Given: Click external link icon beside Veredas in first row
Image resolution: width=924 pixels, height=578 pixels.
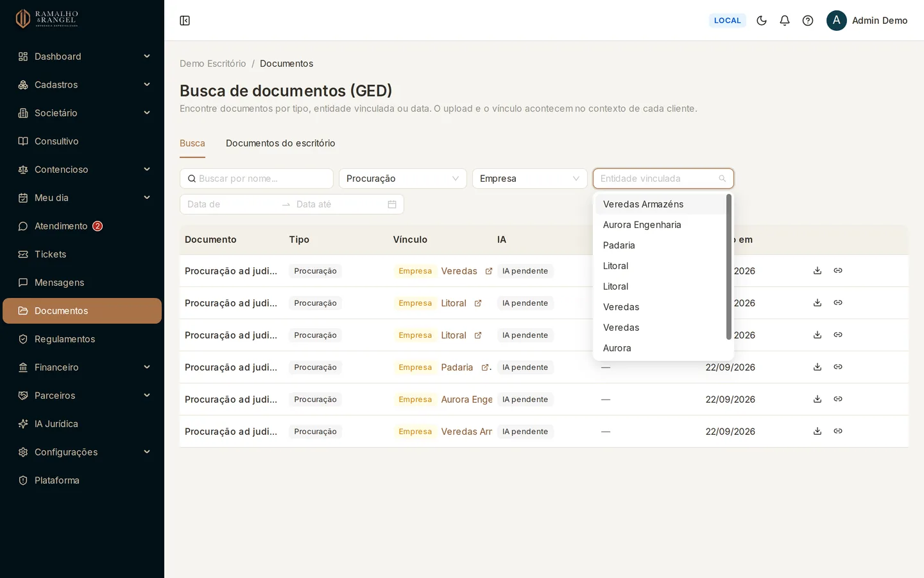Looking at the screenshot, I should pos(489,271).
